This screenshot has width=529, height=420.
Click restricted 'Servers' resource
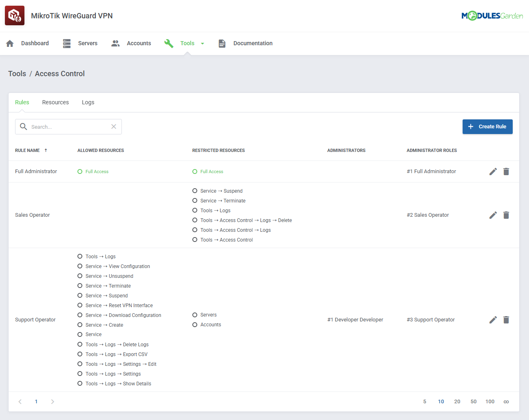pyautogui.click(x=208, y=315)
